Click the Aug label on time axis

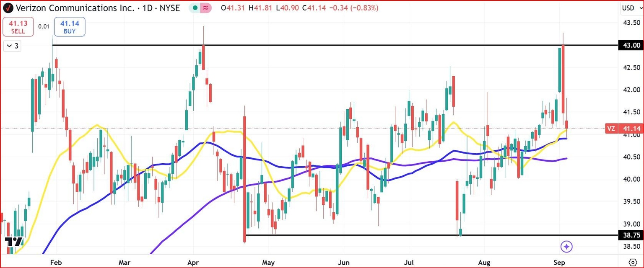[x=484, y=263]
